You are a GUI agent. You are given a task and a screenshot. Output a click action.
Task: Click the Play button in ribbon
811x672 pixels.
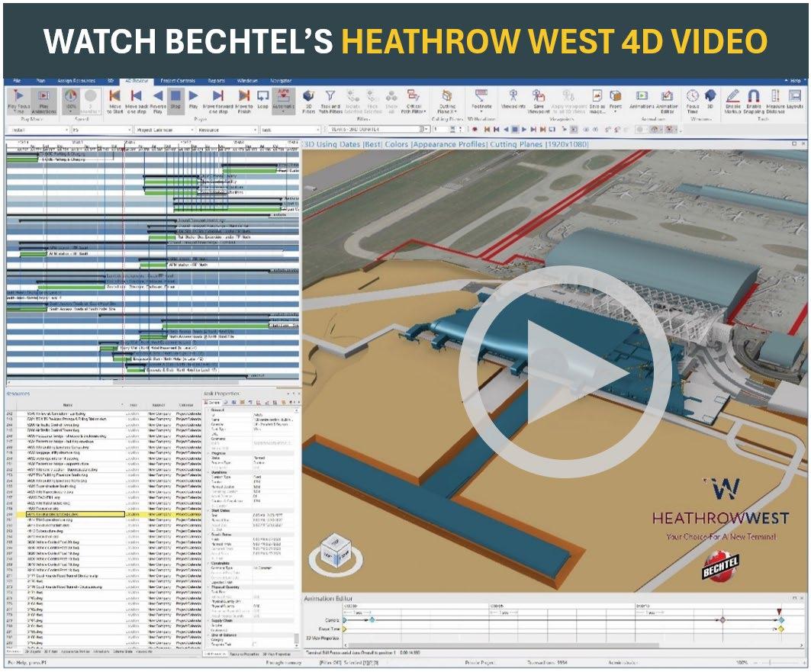tap(193, 100)
